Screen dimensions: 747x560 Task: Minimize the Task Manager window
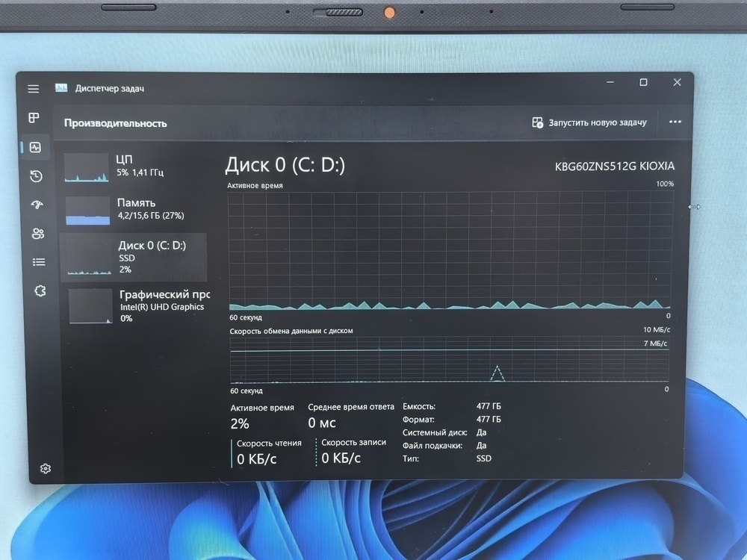click(610, 82)
